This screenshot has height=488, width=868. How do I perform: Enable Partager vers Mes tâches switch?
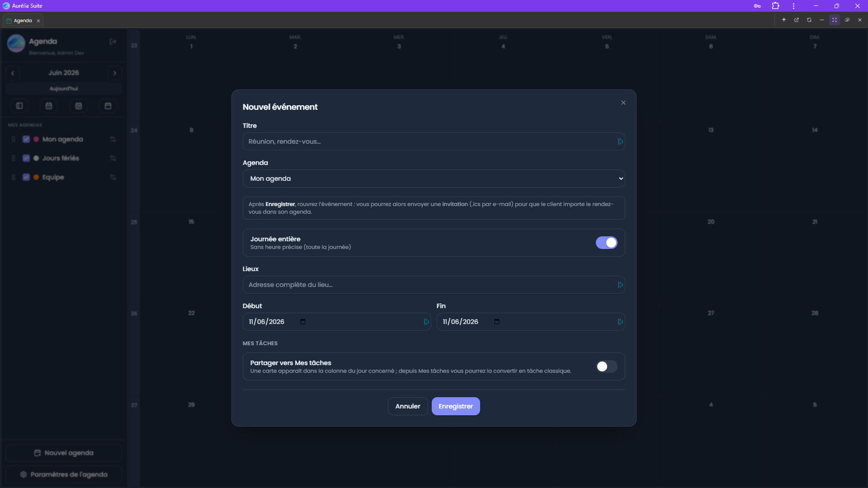(606, 366)
